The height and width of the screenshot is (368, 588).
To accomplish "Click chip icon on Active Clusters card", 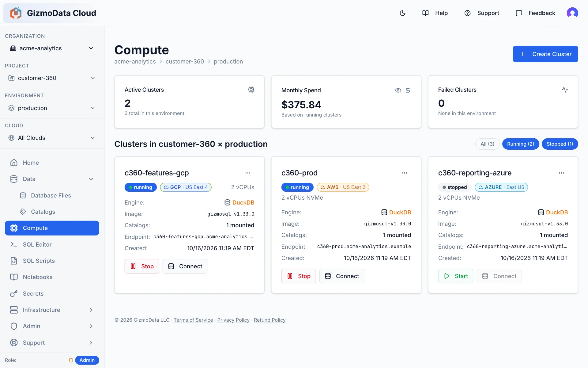I will [251, 90].
